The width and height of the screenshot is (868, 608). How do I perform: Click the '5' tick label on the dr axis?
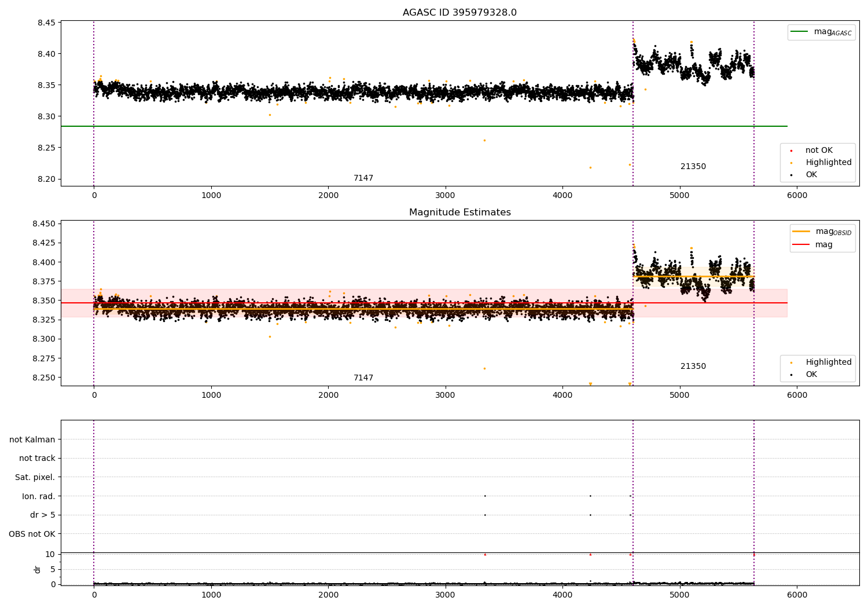click(x=53, y=570)
